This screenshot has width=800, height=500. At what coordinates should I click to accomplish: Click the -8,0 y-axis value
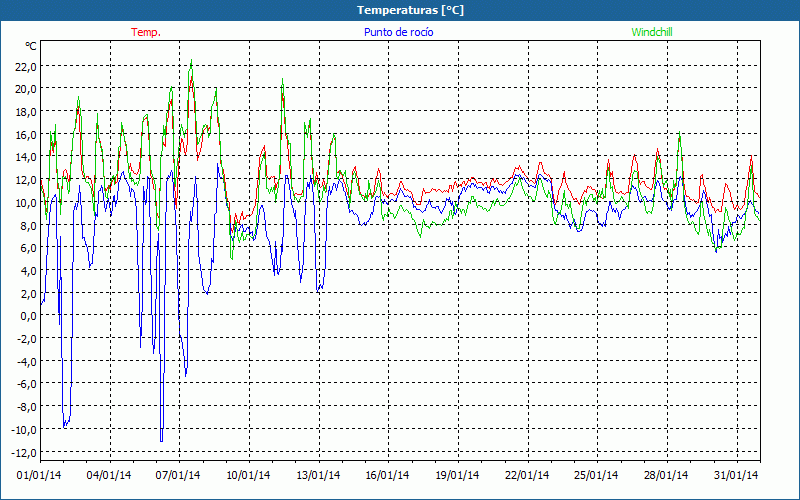coord(27,407)
